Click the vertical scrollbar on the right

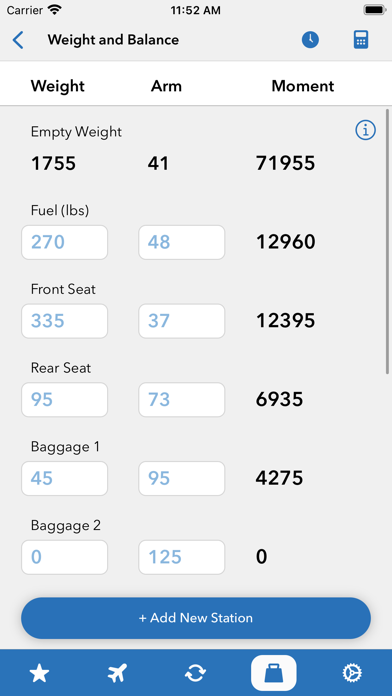[388, 242]
